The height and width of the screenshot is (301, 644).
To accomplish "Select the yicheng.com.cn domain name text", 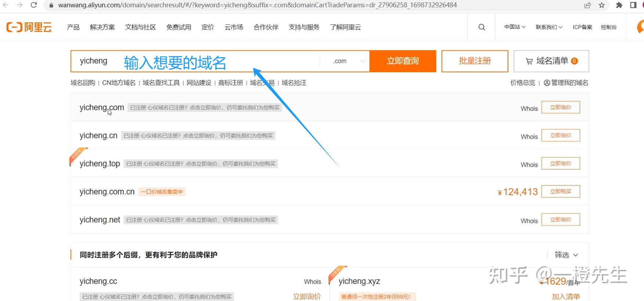I will click(x=107, y=192).
